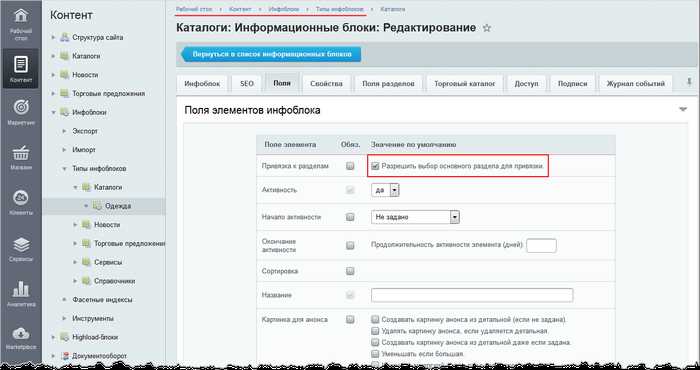
Task: Toggle required checkbox for Привязка к разделам
Action: [x=350, y=166]
